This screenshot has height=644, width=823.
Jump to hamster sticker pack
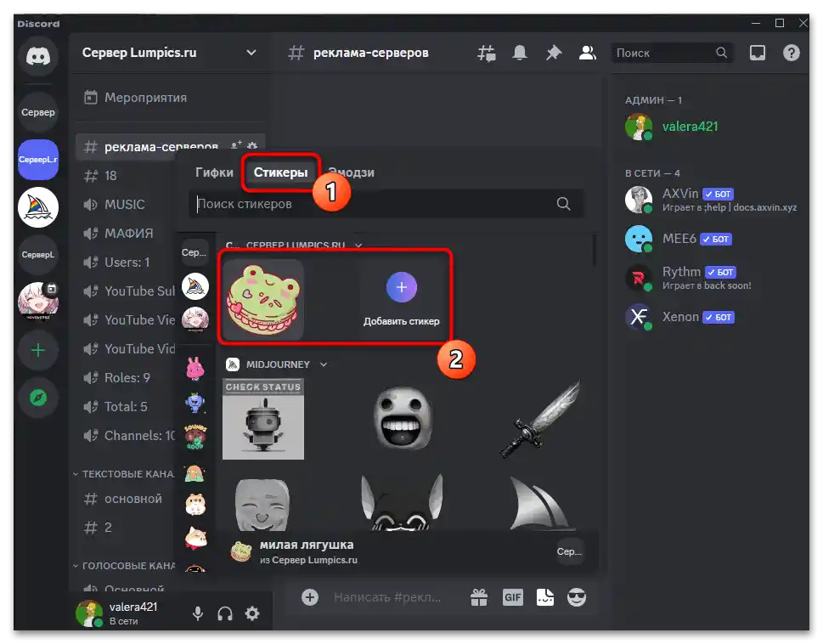[194, 505]
